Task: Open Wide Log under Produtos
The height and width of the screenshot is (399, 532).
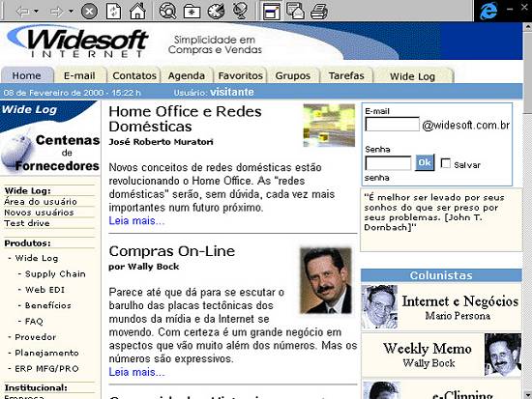Action: 37,258
